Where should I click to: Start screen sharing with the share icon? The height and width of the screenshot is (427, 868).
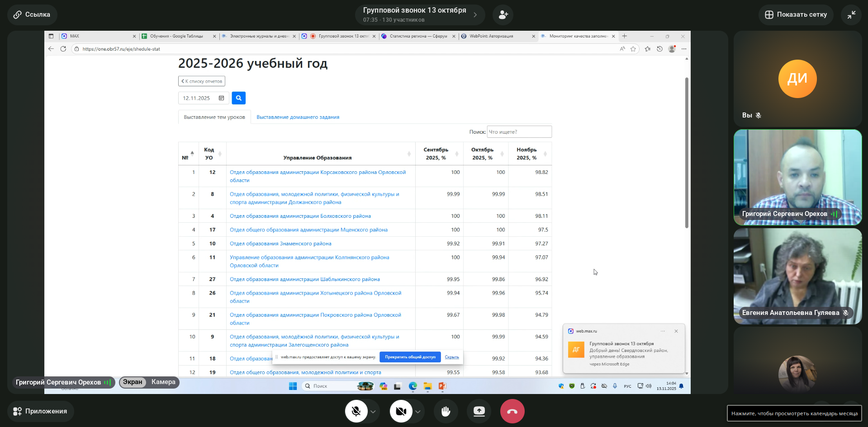[479, 411]
